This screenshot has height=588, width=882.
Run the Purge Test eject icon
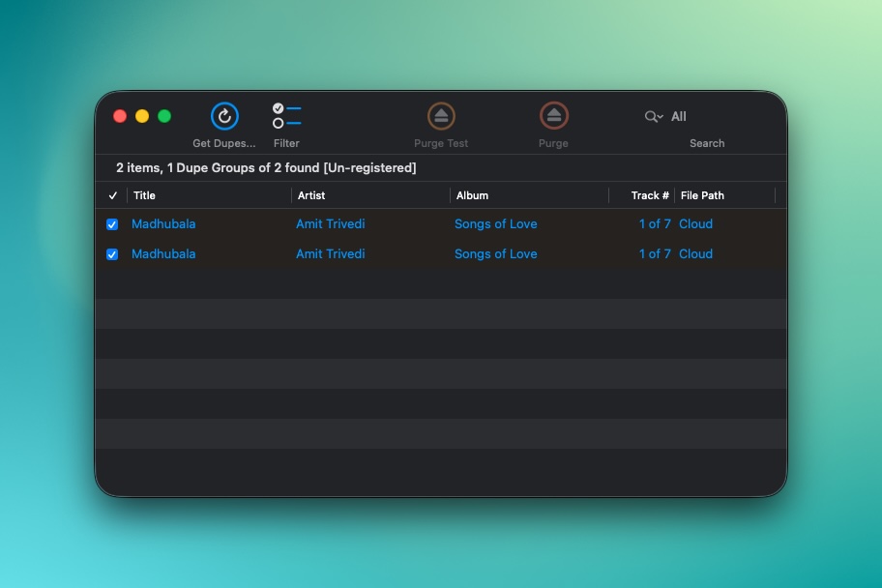(441, 116)
